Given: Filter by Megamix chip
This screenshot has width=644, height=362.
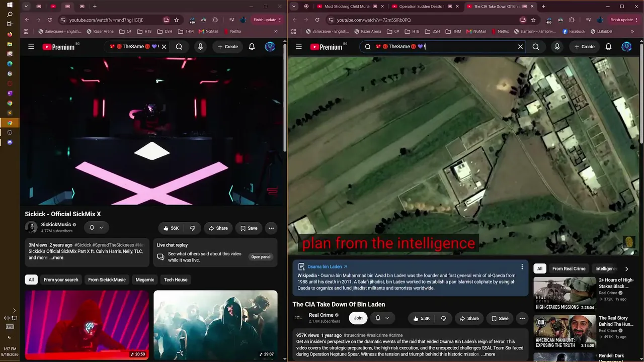Looking at the screenshot, I should tap(145, 280).
